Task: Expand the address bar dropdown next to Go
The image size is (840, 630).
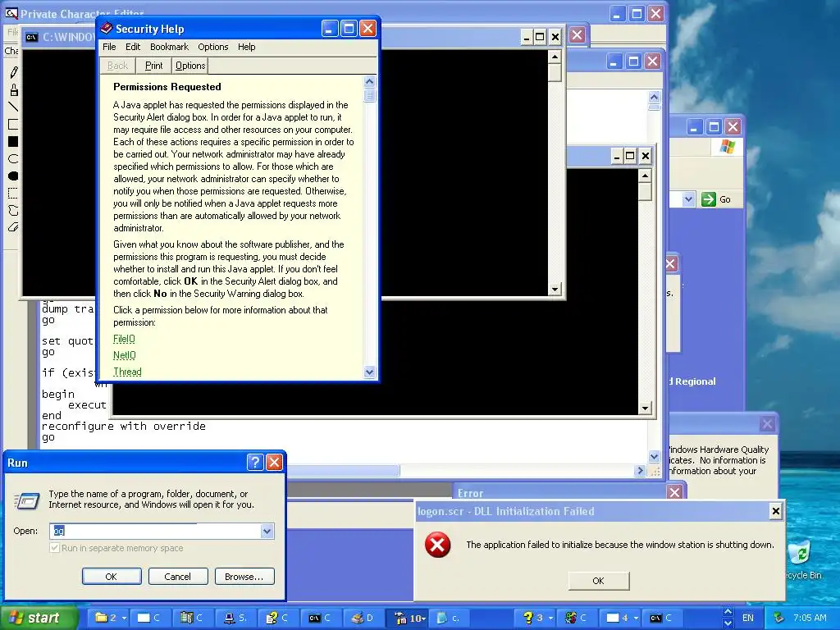Action: pyautogui.click(x=688, y=199)
